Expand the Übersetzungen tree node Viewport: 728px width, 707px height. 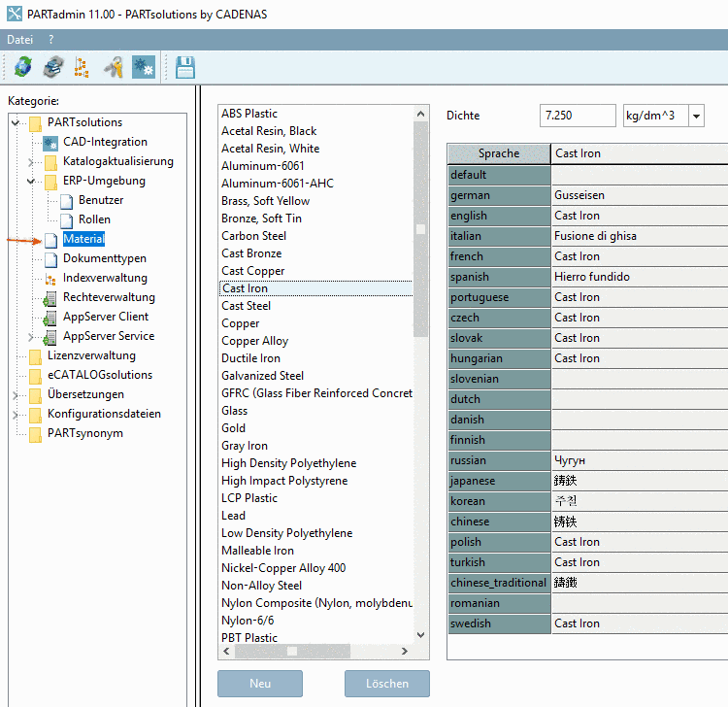[16, 394]
